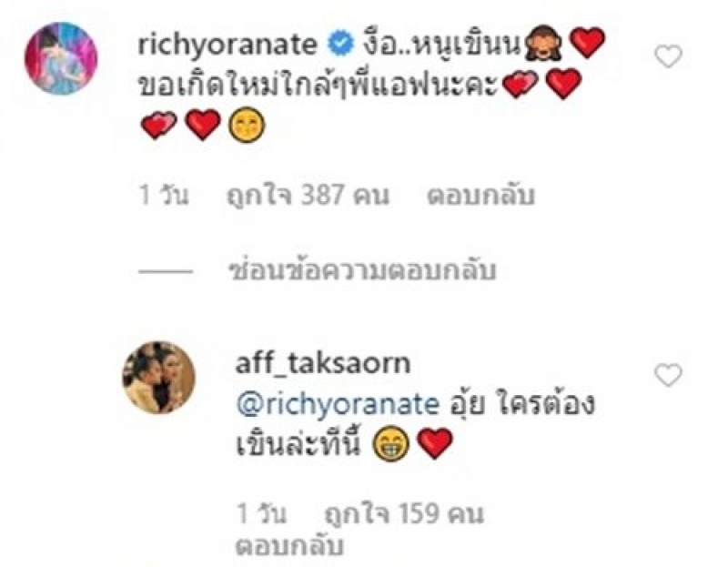The width and height of the screenshot is (728, 567).
Task: Click the monkey emoji in richyoranate's comment
Action: tap(543, 44)
